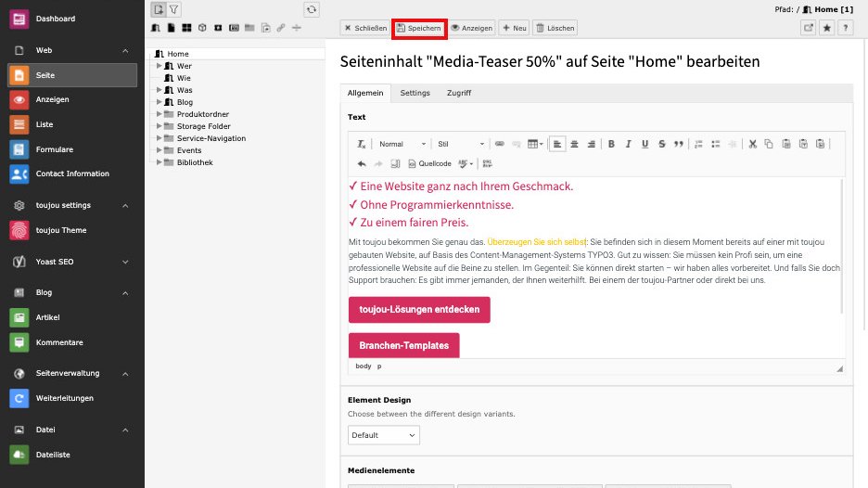
Task: Select Dateiliste in the sidebar
Action: [53, 455]
